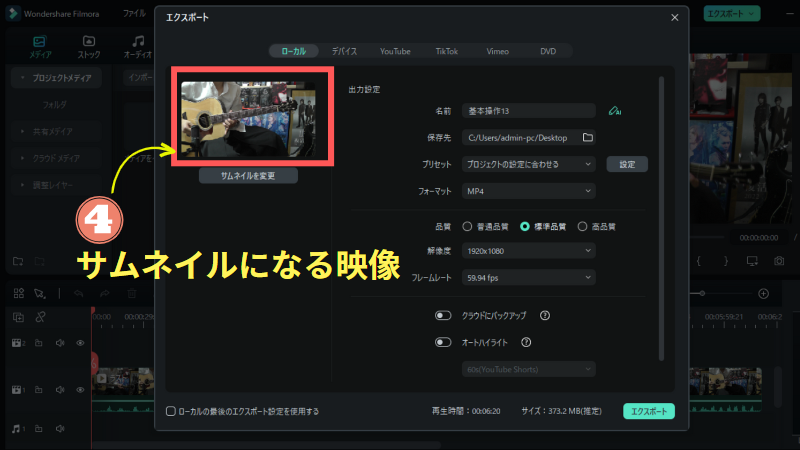
Task: Open auto highlight help icon
Action: [526, 342]
